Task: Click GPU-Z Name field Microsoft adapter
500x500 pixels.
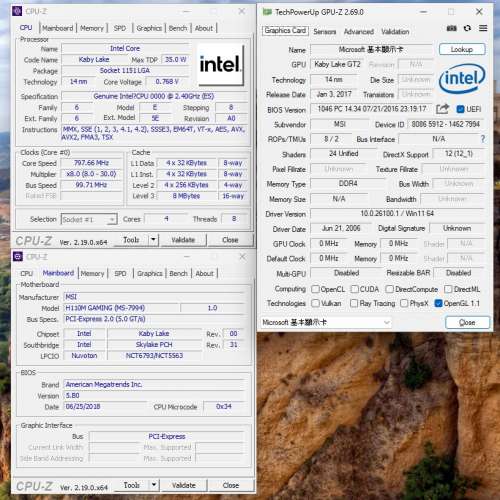Action: (x=371, y=50)
